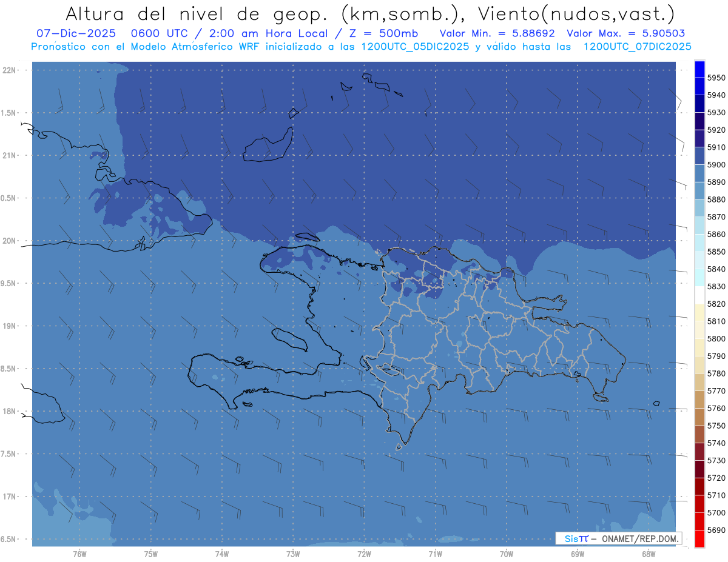Click the 5910 legend value
728x562 pixels.
pyautogui.click(x=716, y=147)
